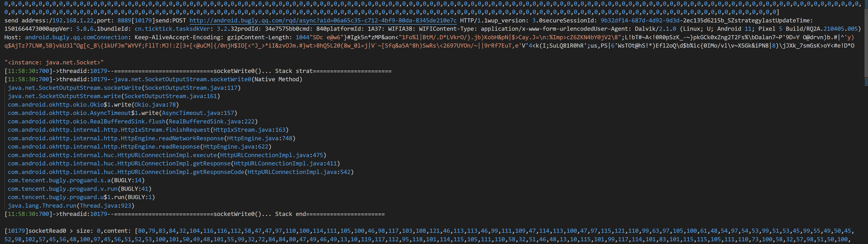This screenshot has height=244, width=868.
Task: Click the AsyncTimeout.java:157 stack frame
Action: 123,113
